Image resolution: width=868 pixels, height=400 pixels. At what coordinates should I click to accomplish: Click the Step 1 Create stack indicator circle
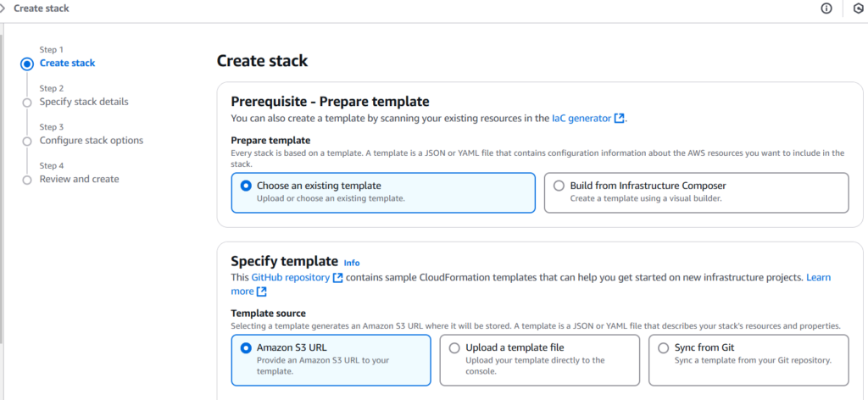point(27,64)
